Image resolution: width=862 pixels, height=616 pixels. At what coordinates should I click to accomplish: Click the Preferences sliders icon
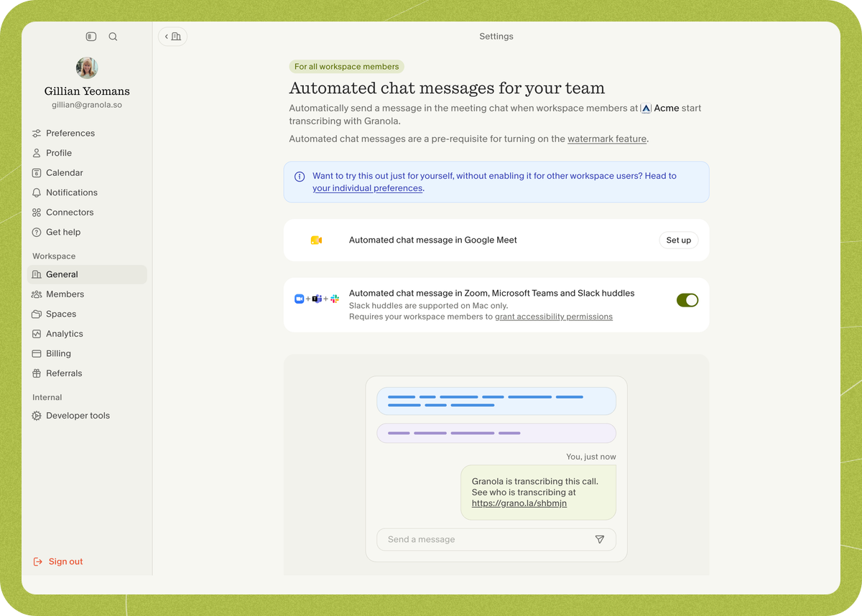click(37, 134)
